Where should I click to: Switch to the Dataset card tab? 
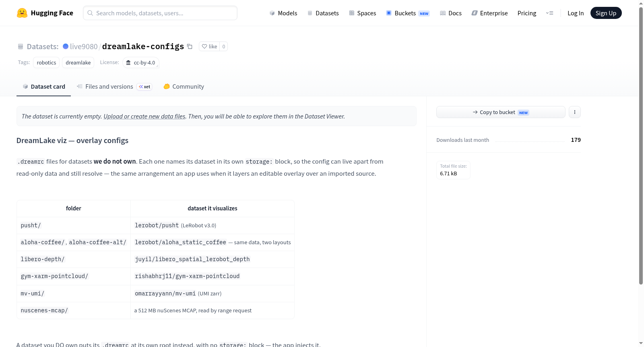tap(44, 87)
